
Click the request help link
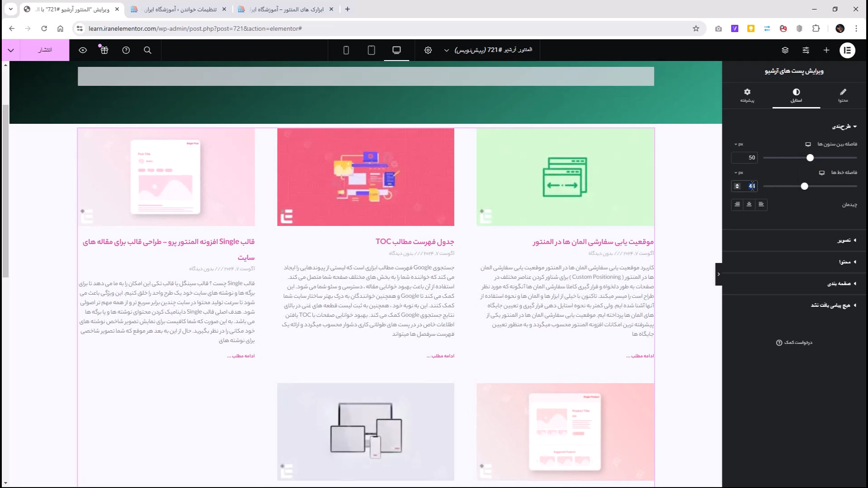click(794, 343)
